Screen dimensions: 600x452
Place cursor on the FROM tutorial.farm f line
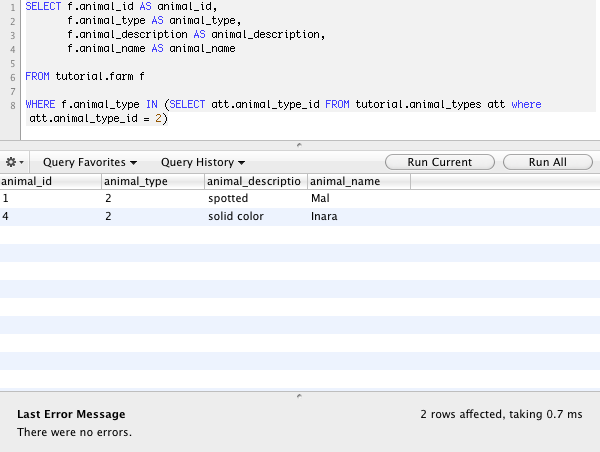click(85, 77)
